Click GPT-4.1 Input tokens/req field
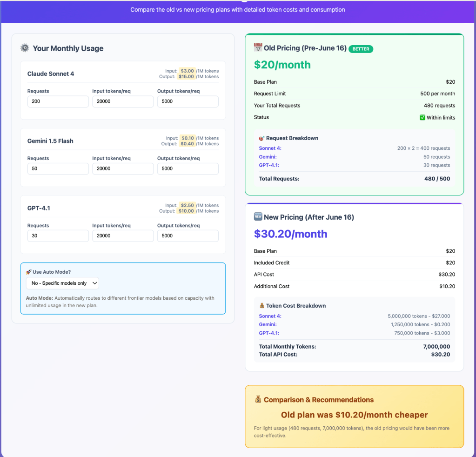Viewport: 476px width, 457px height. tap(123, 235)
